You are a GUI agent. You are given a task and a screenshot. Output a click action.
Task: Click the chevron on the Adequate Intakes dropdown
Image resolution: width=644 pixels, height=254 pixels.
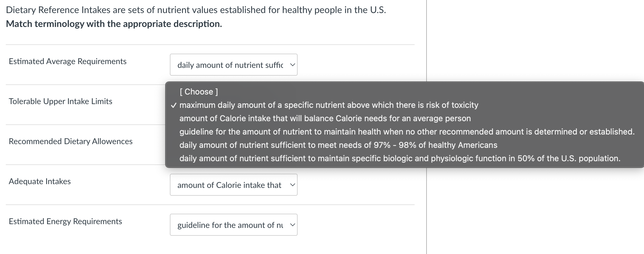(293, 185)
